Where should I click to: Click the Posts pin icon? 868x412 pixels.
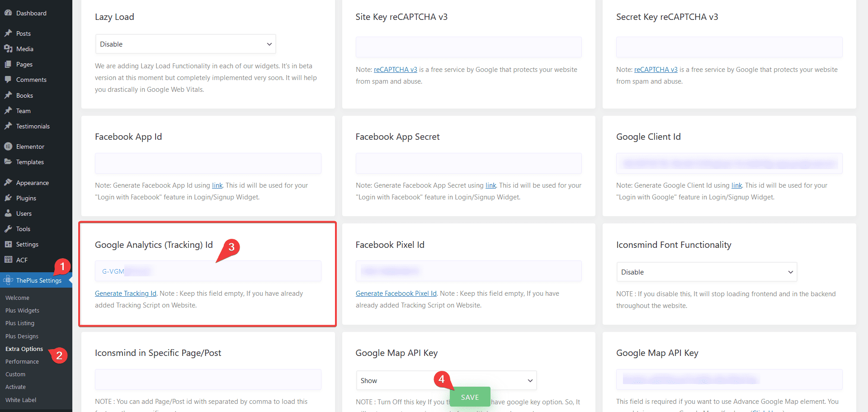click(8, 33)
